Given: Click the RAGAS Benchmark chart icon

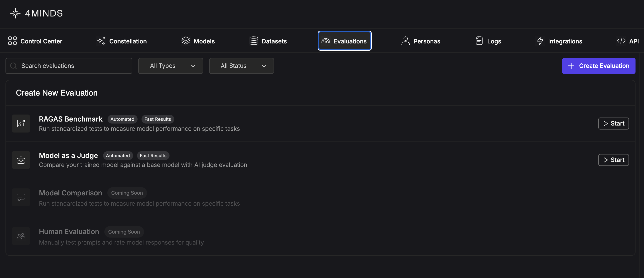Looking at the screenshot, I should click(x=21, y=124).
